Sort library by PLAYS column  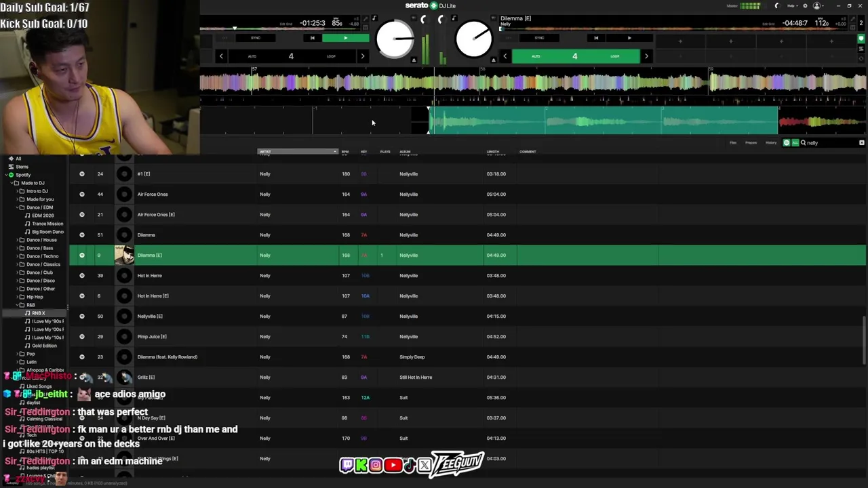[385, 152]
